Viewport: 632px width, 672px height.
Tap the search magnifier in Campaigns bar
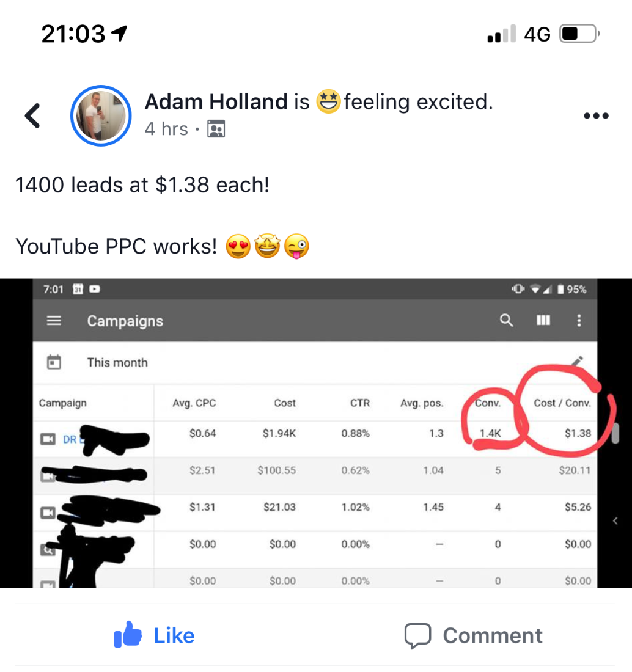[x=506, y=320]
